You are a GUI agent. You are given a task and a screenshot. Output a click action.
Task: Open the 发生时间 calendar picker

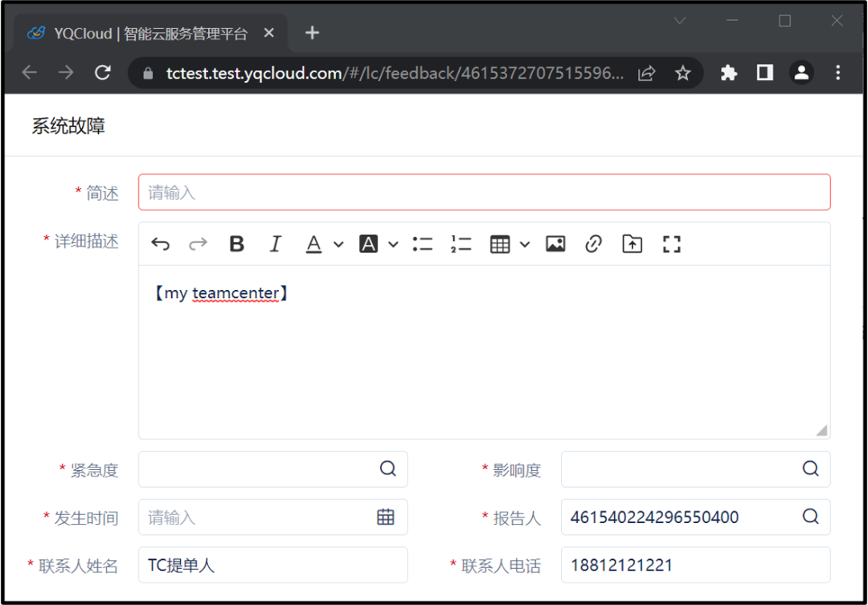(386, 517)
